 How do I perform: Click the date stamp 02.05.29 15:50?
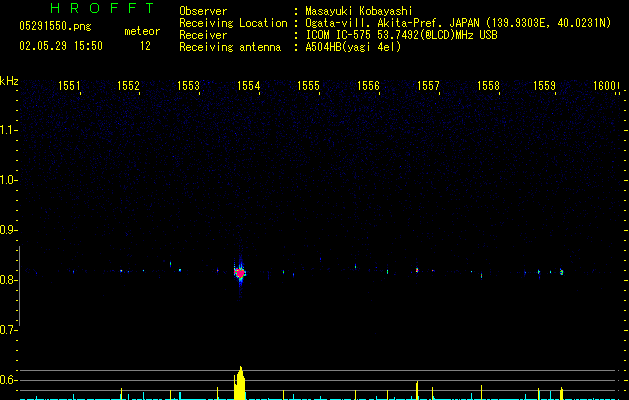(x=61, y=46)
